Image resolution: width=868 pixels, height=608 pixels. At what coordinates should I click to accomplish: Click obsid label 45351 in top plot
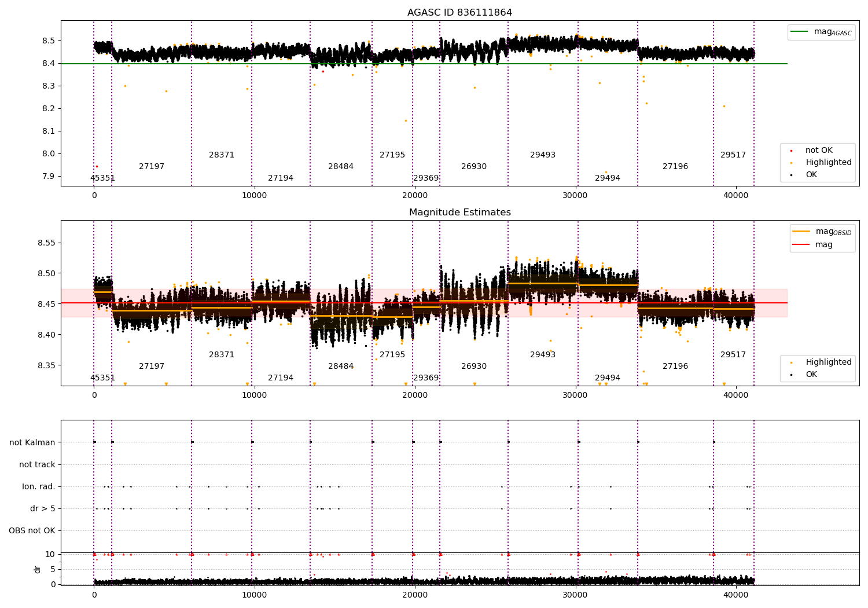click(x=102, y=178)
